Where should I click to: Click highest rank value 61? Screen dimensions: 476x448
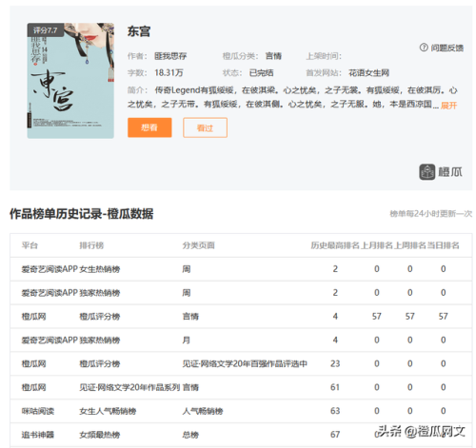335,387
